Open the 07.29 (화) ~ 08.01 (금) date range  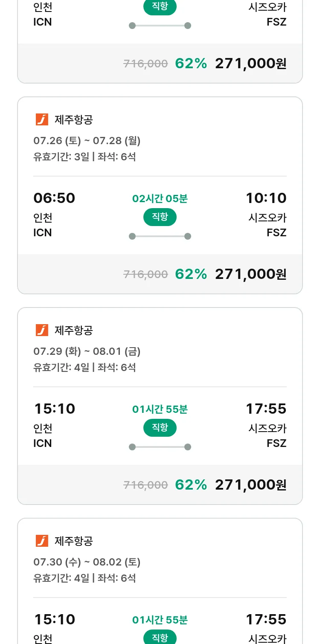pyautogui.click(x=87, y=351)
